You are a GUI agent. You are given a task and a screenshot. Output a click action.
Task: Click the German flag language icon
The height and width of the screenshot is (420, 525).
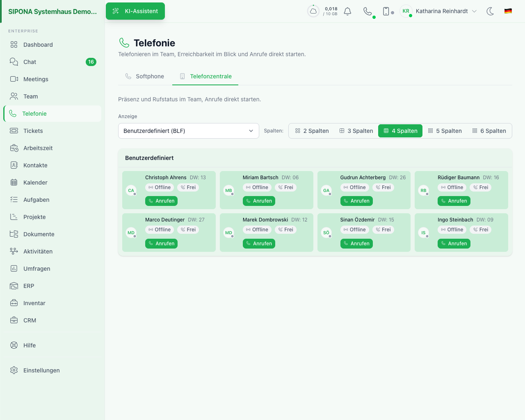coord(508,11)
